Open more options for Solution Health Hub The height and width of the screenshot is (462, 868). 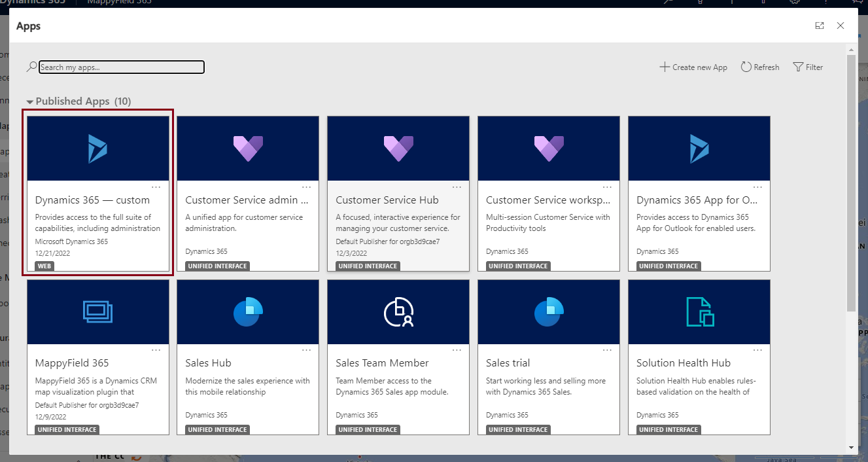tap(757, 350)
